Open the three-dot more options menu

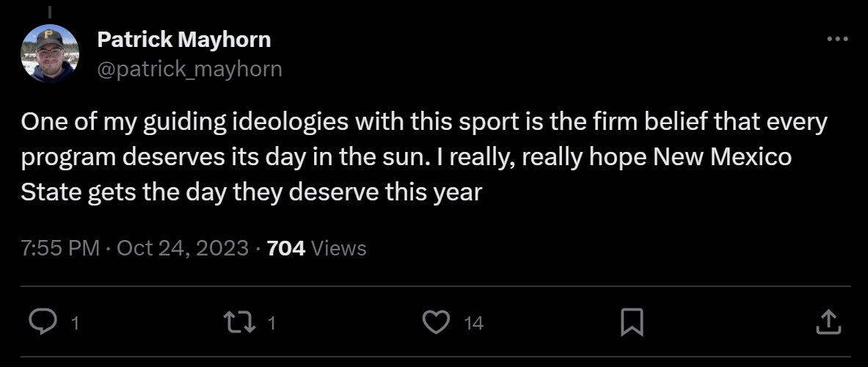[837, 40]
